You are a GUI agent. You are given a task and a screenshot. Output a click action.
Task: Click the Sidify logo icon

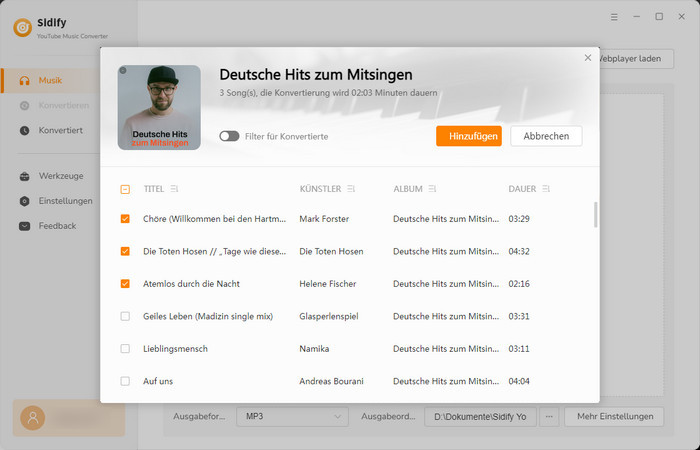[23, 28]
